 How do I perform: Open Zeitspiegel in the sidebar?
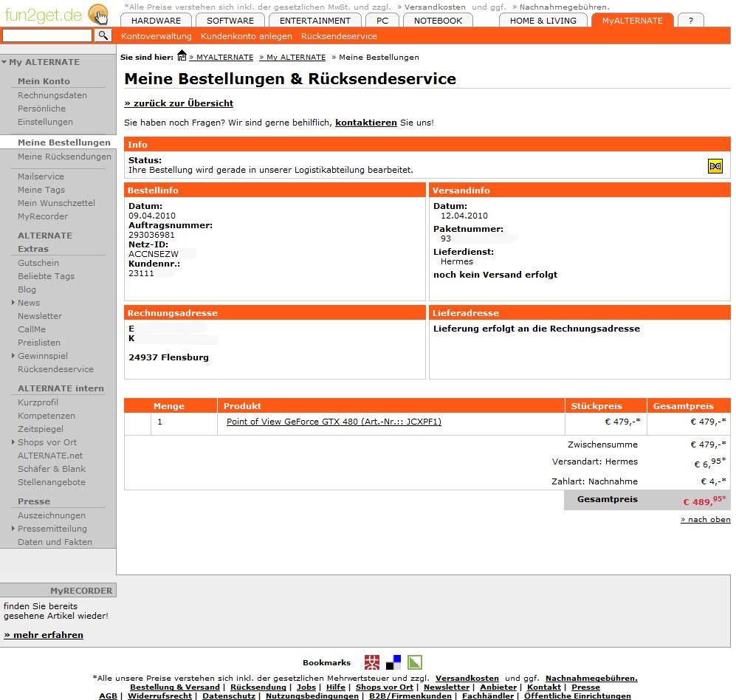[x=41, y=428]
